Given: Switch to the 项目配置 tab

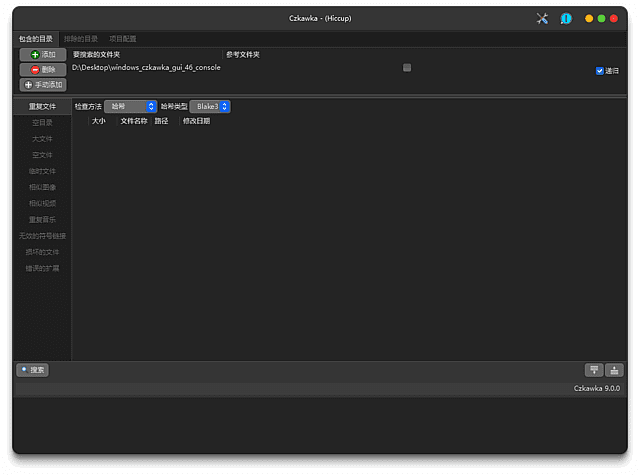Looking at the screenshot, I should [x=122, y=39].
